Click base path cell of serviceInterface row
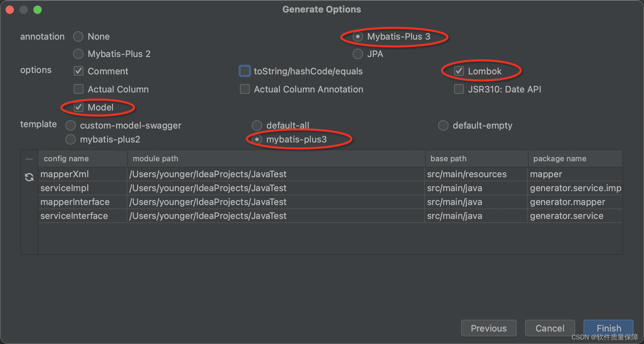644x344 pixels. point(477,216)
